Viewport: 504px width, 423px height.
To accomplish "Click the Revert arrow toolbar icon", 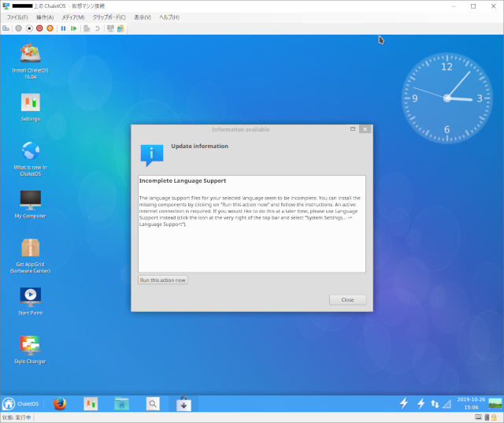I will (x=97, y=28).
